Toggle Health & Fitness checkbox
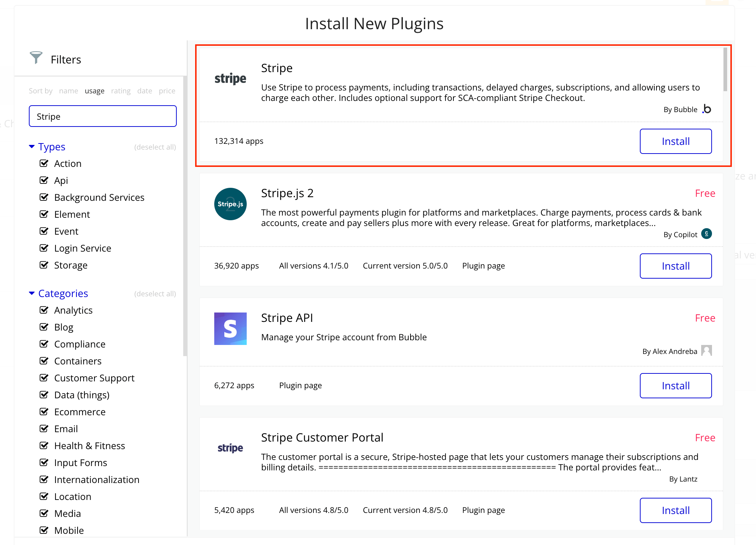756x545 pixels. 44,446
